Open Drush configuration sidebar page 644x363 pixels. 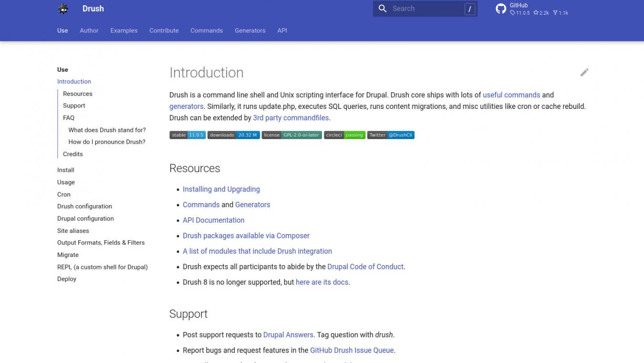pyautogui.click(x=84, y=206)
